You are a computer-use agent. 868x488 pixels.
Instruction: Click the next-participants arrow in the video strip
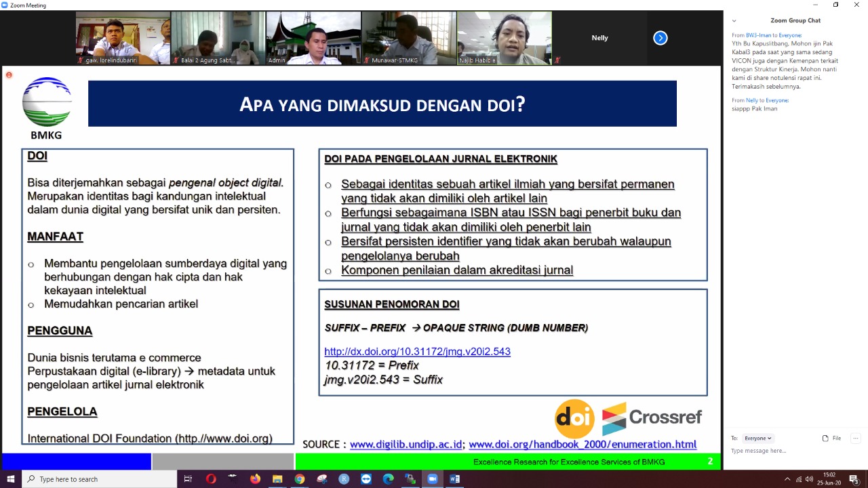[x=660, y=38]
